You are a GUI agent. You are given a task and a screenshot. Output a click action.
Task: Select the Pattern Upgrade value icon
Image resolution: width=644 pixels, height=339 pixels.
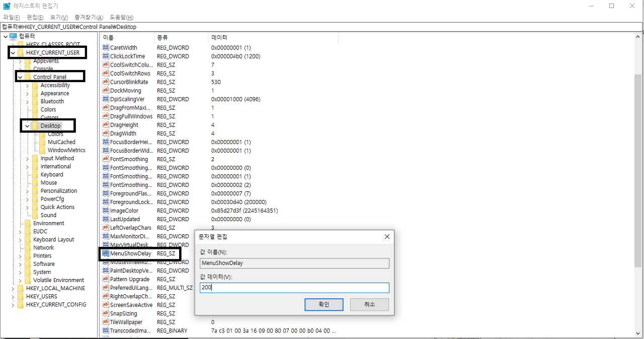(106, 279)
